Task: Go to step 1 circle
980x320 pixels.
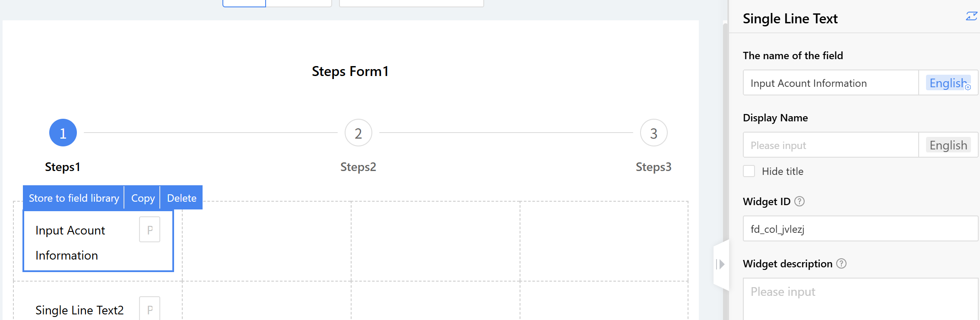Action: coord(63,133)
